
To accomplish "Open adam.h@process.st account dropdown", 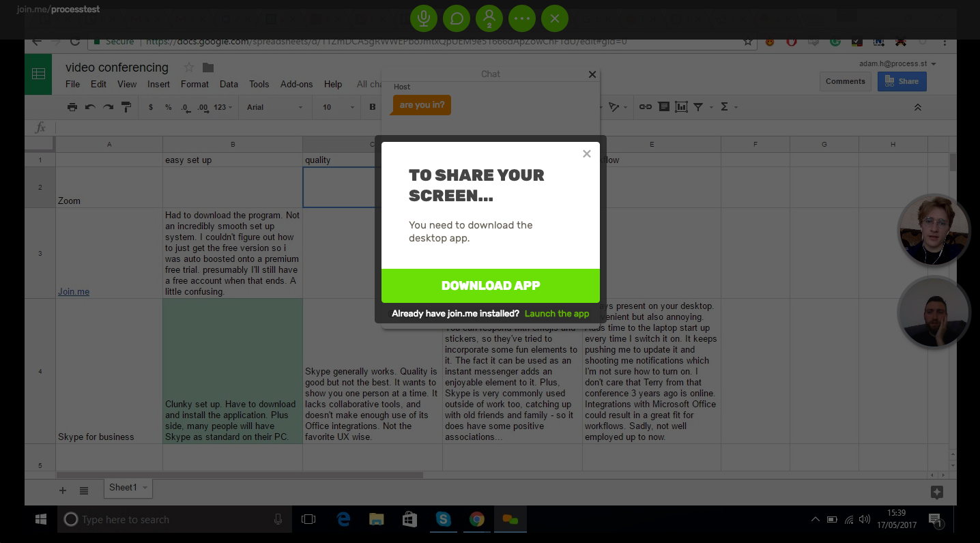I will (x=898, y=63).
